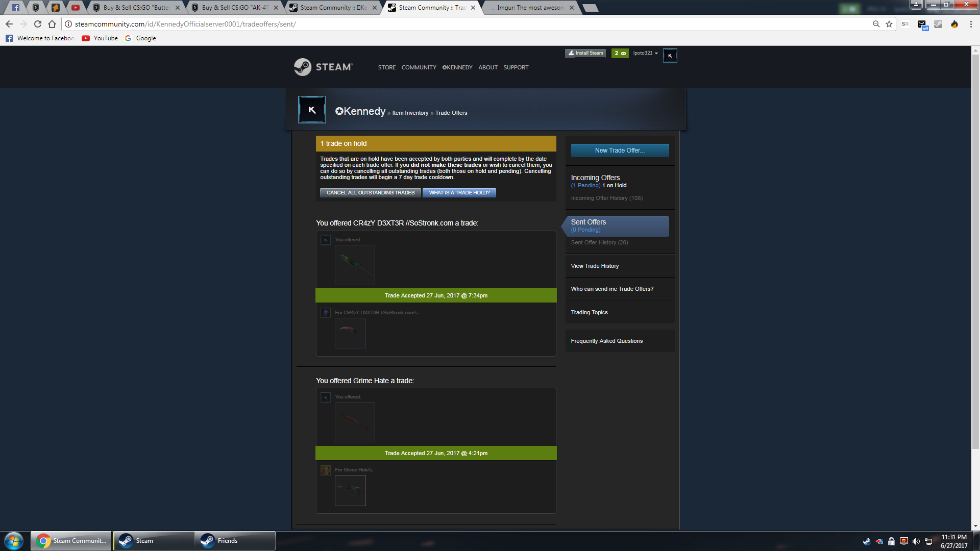Click the Chrome three-dot menu
This screenshot has height=551, width=980.
coord(971,24)
